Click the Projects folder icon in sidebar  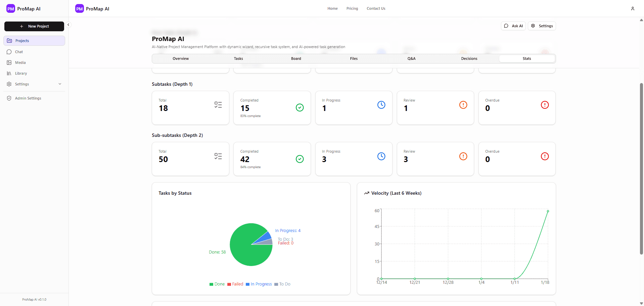(9, 40)
